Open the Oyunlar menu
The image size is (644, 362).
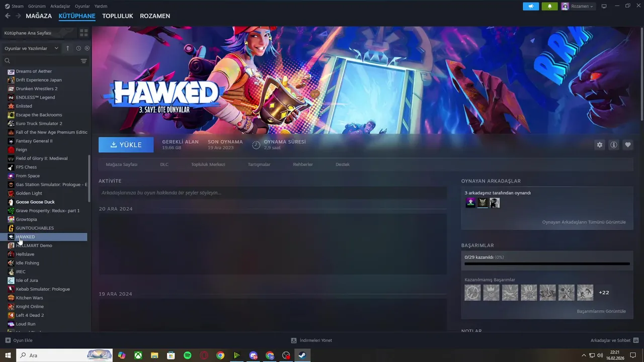click(83, 6)
